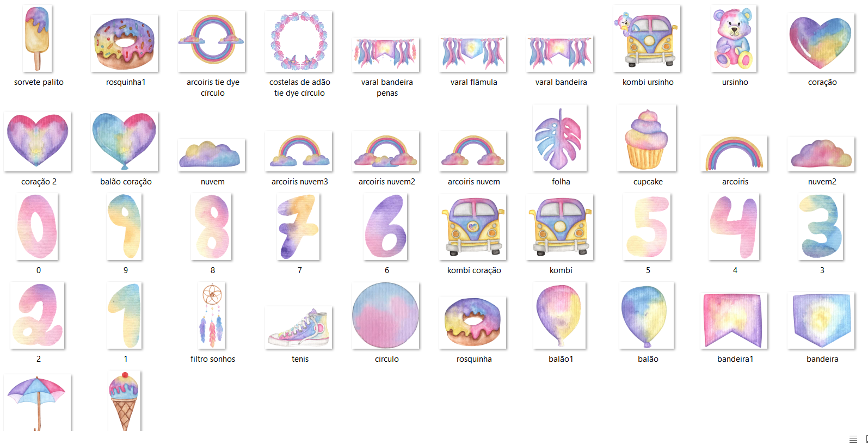Screen dimensions: 868x445
Task: Select the folha leaf image
Action: [560, 139]
